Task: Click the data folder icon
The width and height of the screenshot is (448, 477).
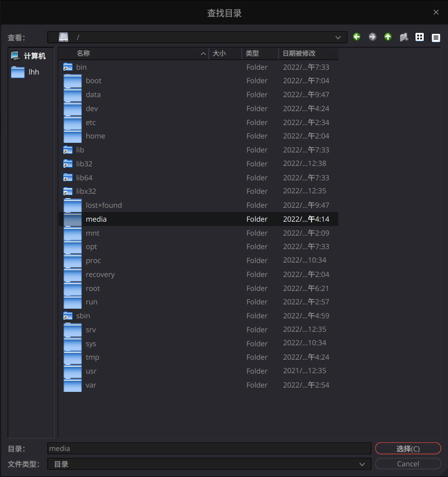Action: (x=73, y=95)
